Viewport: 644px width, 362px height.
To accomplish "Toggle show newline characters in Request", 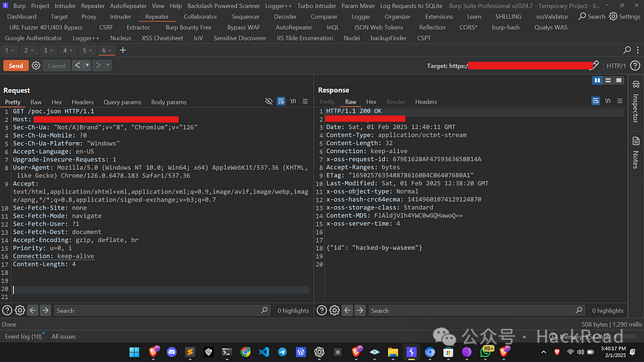I will click(x=293, y=101).
